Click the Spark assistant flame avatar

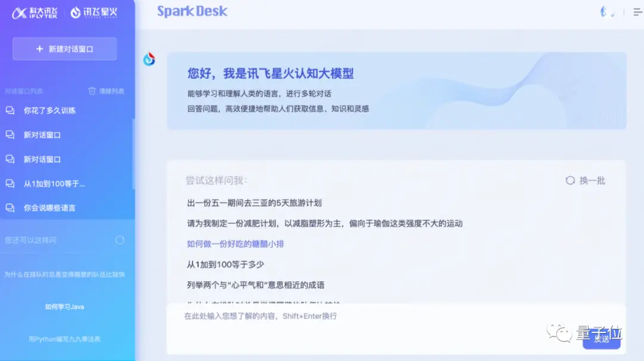(149, 59)
